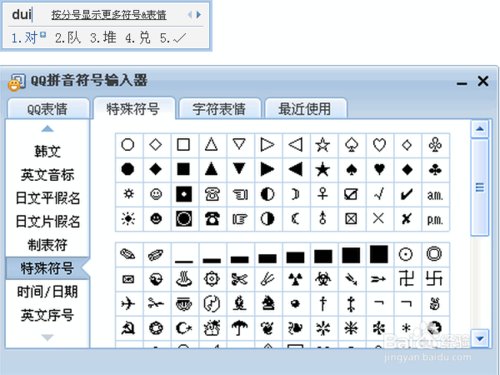This screenshot has height=375, width=500.
Task: Select the biohazard symbol
Action: [x=323, y=279]
